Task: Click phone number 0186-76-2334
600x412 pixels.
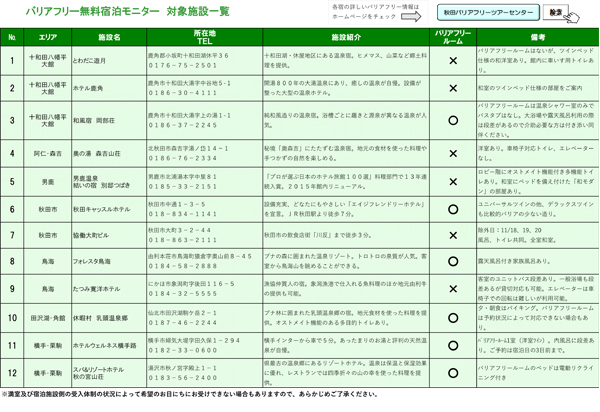Action: [183, 158]
